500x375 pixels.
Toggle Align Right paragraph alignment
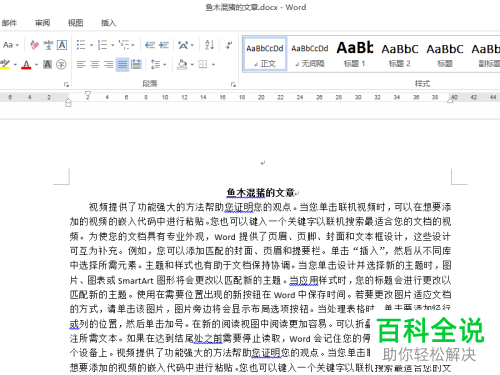point(109,64)
